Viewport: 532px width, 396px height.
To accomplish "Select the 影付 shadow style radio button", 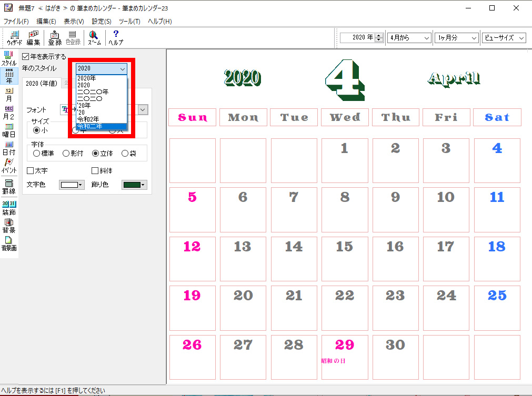I will tap(66, 154).
